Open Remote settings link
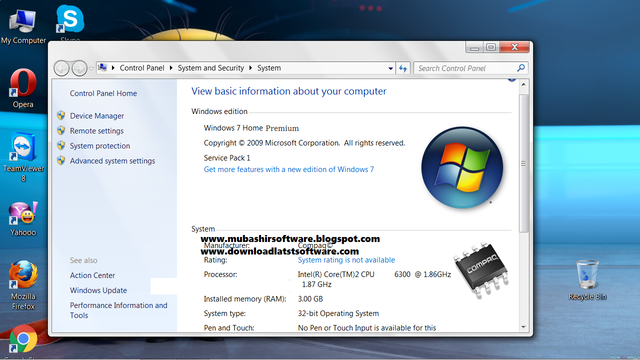 tap(96, 131)
